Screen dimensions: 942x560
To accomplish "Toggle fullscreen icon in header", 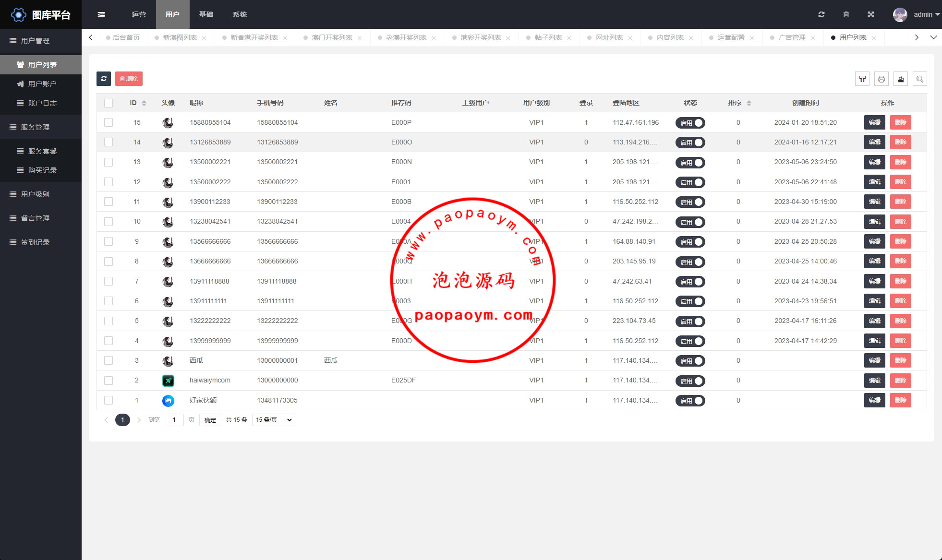I will click(871, 14).
